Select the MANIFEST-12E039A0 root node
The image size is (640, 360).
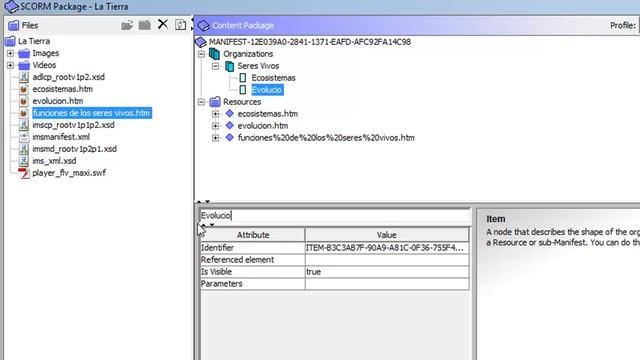point(310,42)
